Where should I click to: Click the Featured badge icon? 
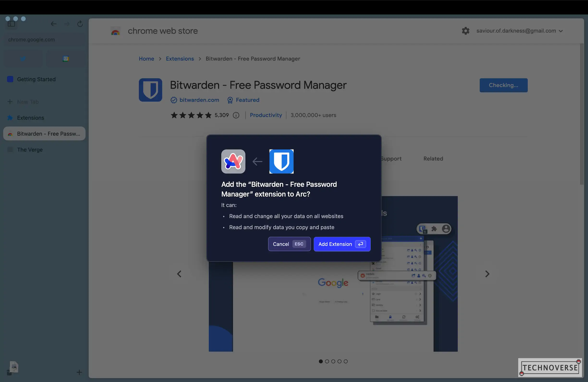(230, 100)
